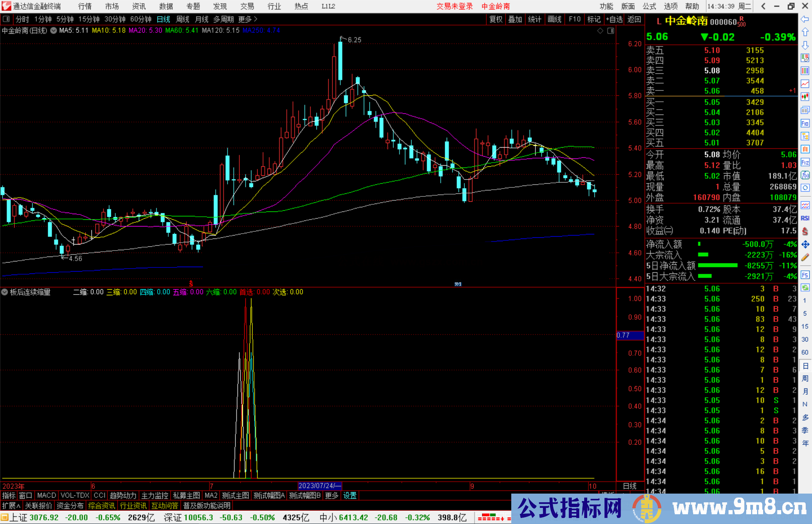Click the four-way move arrows icon
This screenshot has height=524, width=812.
[x=805, y=245]
